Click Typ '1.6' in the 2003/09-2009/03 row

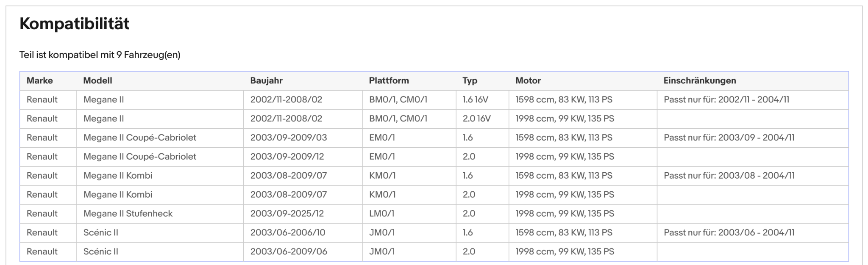coord(467,138)
